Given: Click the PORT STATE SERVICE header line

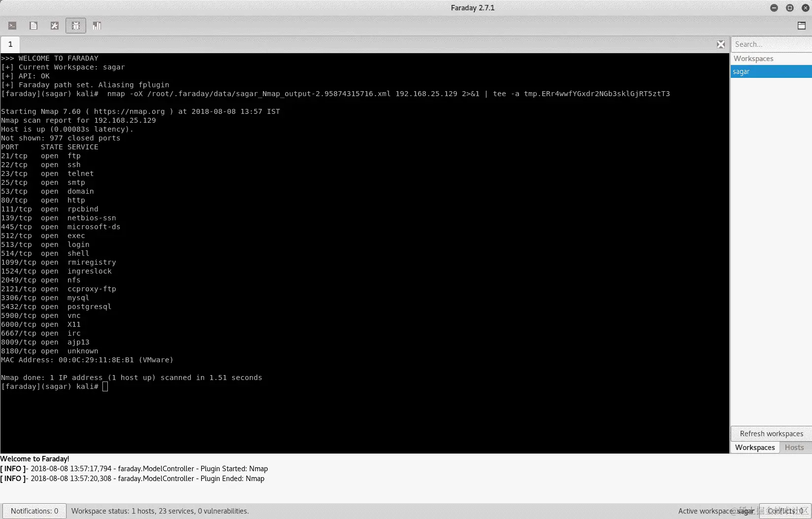Looking at the screenshot, I should (x=49, y=147).
